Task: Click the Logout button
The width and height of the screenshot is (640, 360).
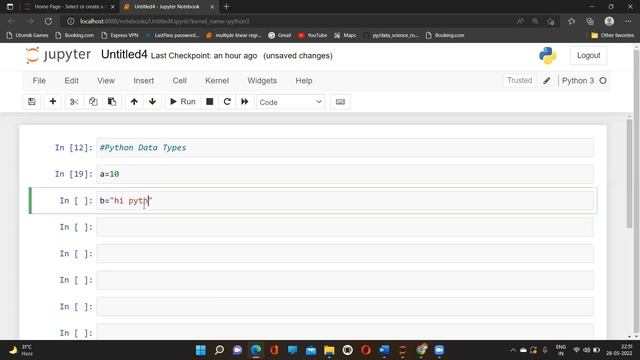Action: pyautogui.click(x=588, y=56)
